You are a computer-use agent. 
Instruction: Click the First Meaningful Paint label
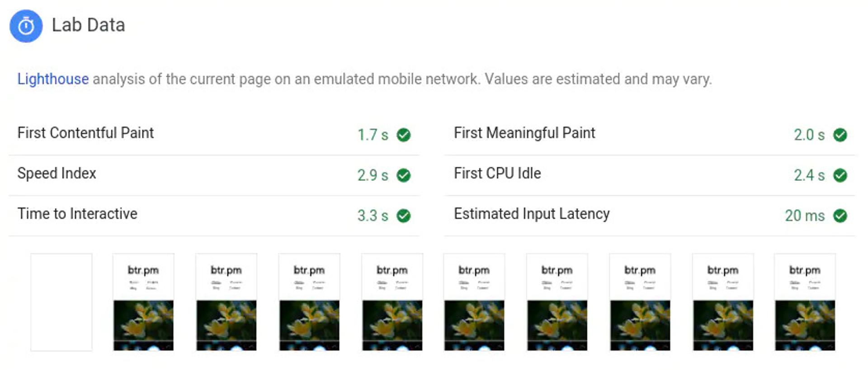pyautogui.click(x=524, y=133)
